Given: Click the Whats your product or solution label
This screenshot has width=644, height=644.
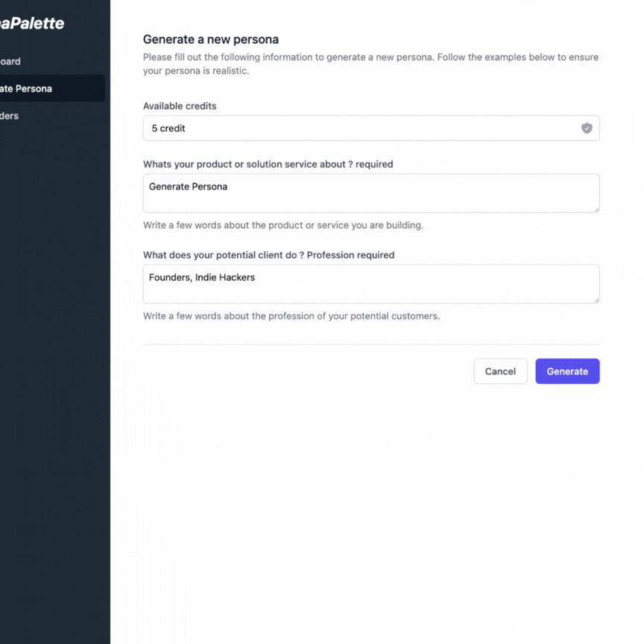Looking at the screenshot, I should 268,164.
